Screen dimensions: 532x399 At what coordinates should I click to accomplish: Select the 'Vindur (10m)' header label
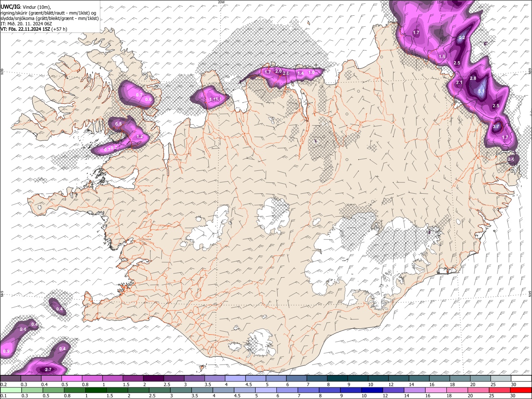[x=37, y=7]
